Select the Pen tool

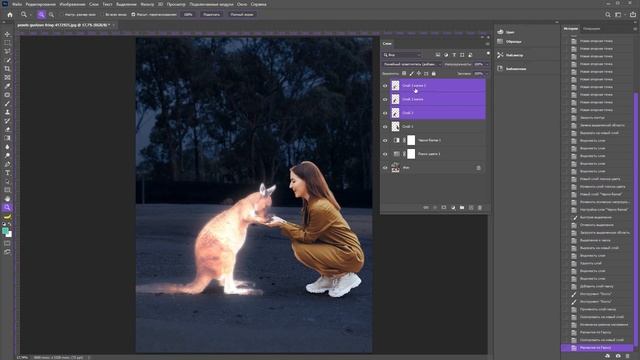[x=7, y=164]
